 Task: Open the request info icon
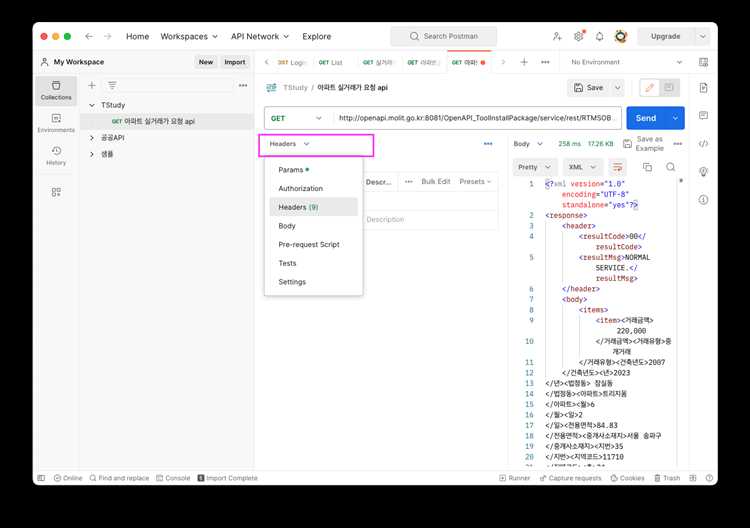[x=704, y=199]
